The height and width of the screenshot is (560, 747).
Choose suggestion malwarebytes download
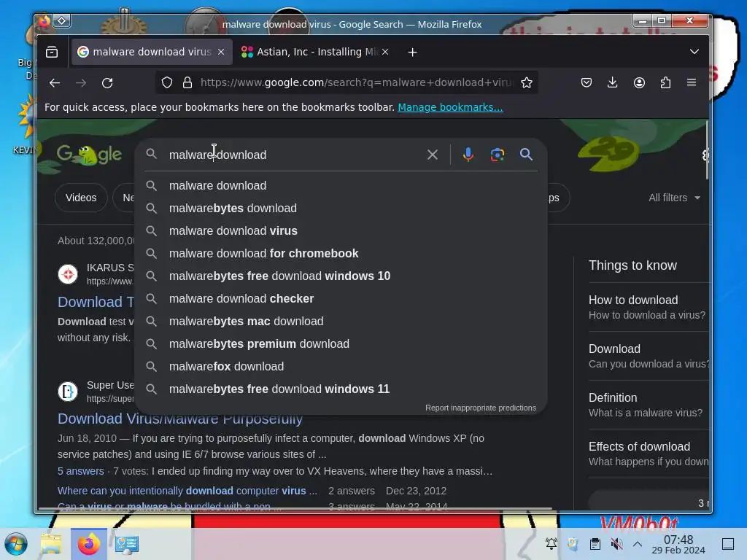point(341,208)
